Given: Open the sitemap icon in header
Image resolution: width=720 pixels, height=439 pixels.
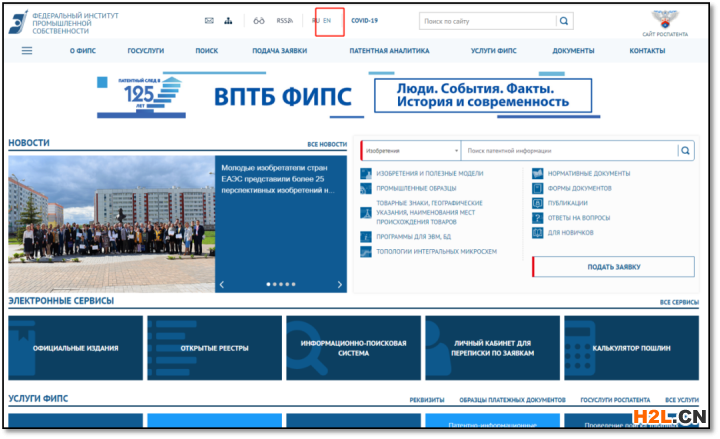Looking at the screenshot, I should pyautogui.click(x=228, y=21).
